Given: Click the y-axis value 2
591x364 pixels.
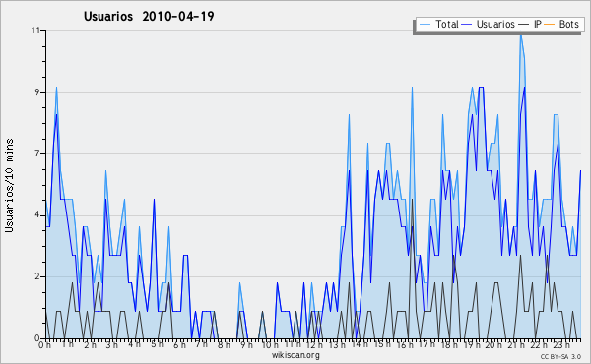Looking at the screenshot, I should [x=37, y=276].
